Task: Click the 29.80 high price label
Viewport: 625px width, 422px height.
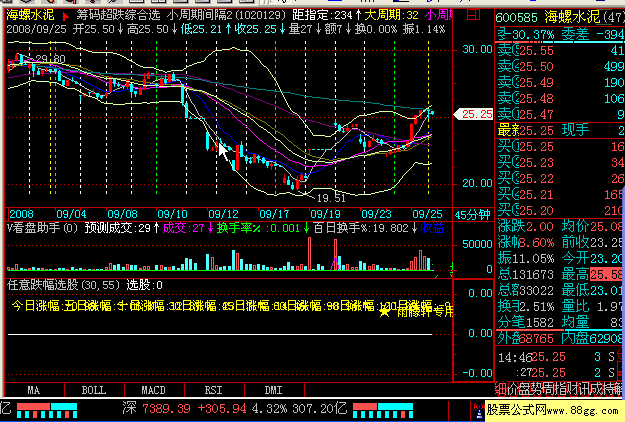Action: click(50, 59)
